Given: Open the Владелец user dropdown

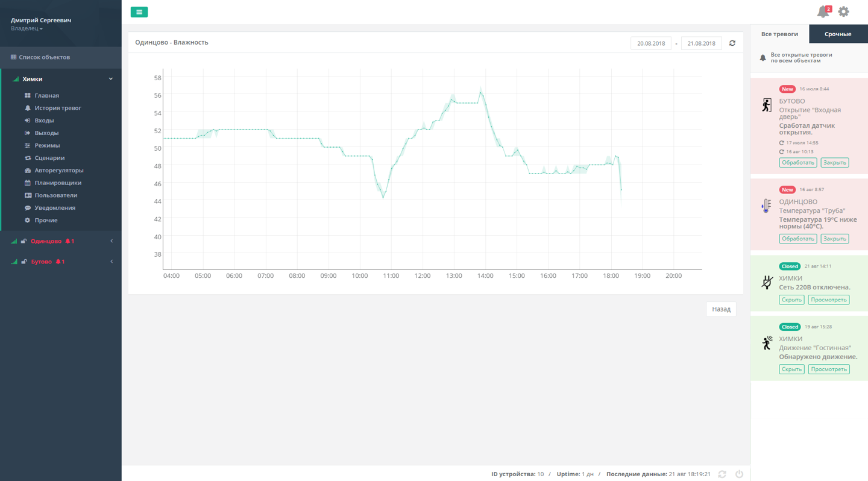Looking at the screenshot, I should [27, 28].
